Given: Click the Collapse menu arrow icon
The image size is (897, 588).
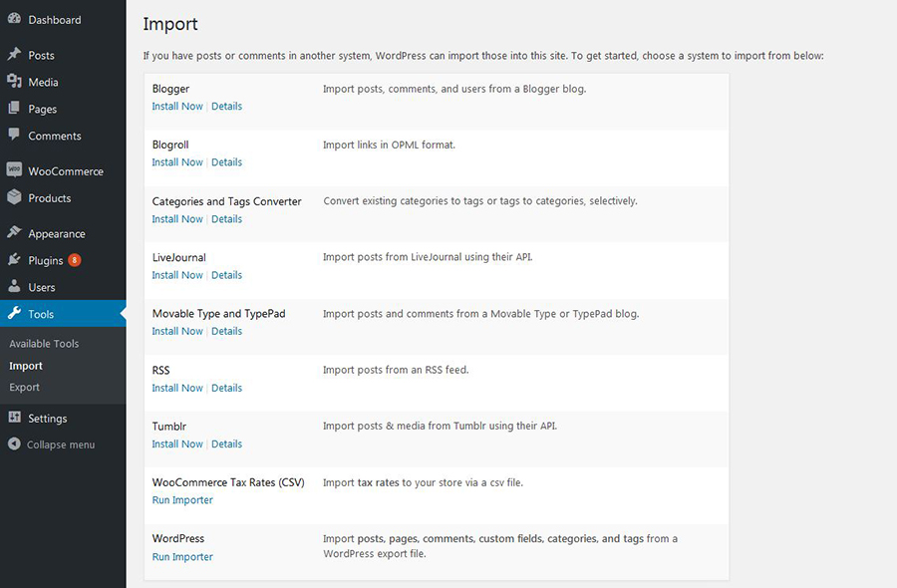Looking at the screenshot, I should coord(14,443).
